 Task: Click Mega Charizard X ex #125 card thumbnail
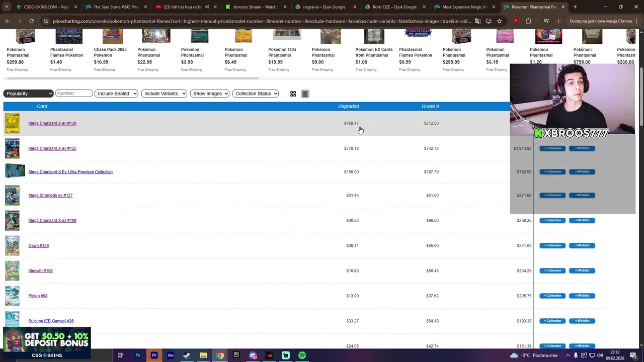pos(12,148)
